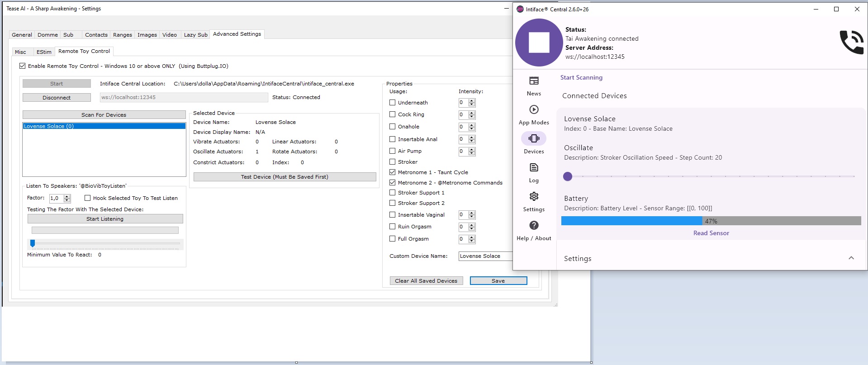Go to the Ranges tab
This screenshot has height=365, width=868.
click(x=123, y=35)
